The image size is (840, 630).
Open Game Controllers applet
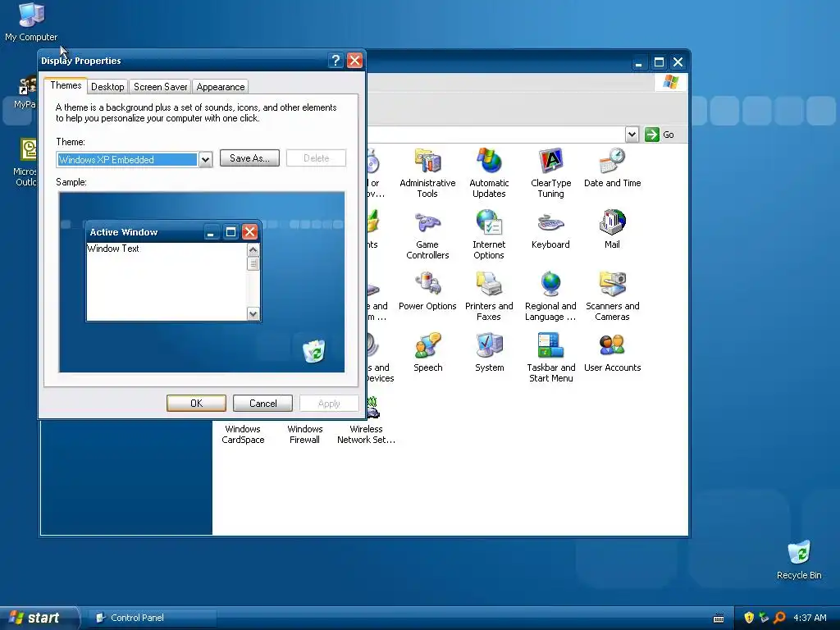(x=427, y=234)
